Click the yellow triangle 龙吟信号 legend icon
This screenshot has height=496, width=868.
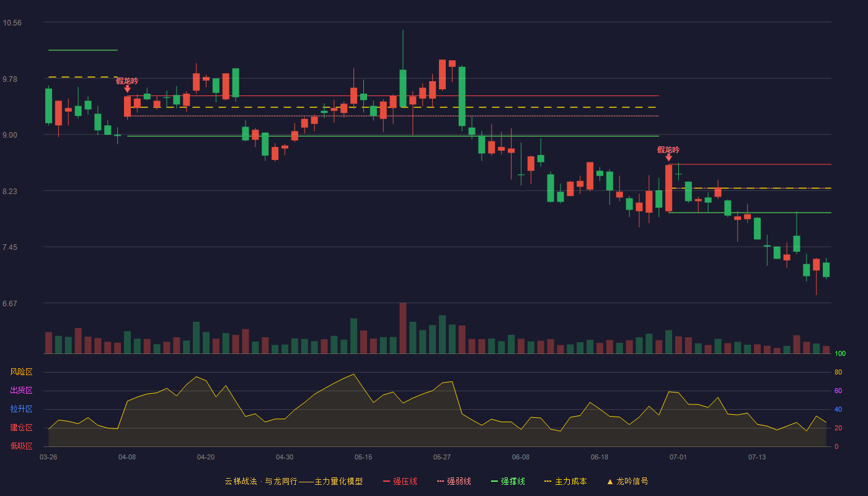tap(609, 481)
